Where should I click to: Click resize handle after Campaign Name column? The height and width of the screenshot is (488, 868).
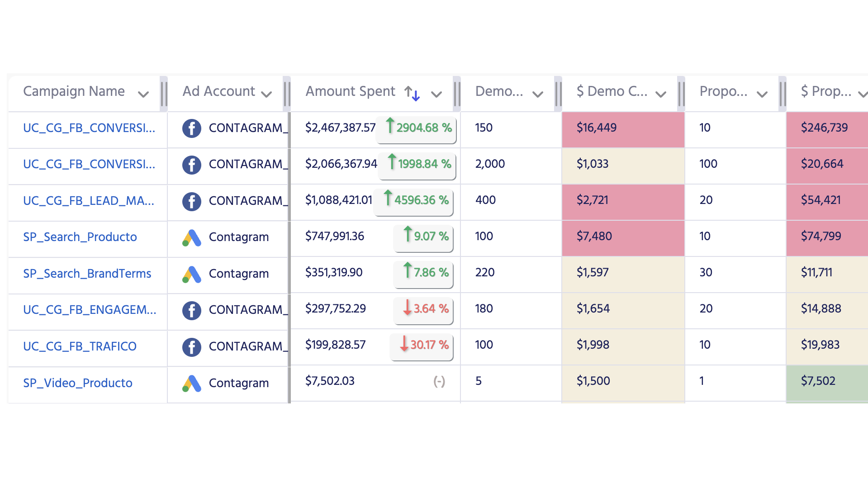164,93
